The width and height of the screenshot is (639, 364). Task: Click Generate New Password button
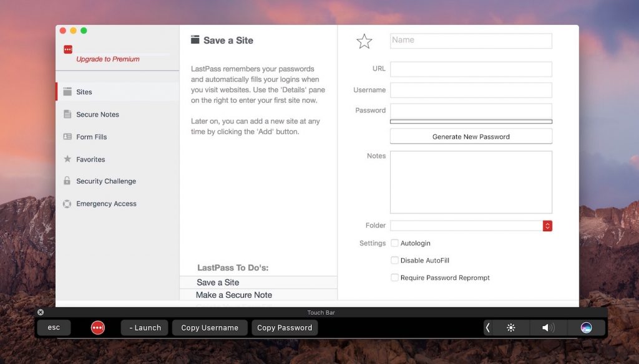[471, 136]
